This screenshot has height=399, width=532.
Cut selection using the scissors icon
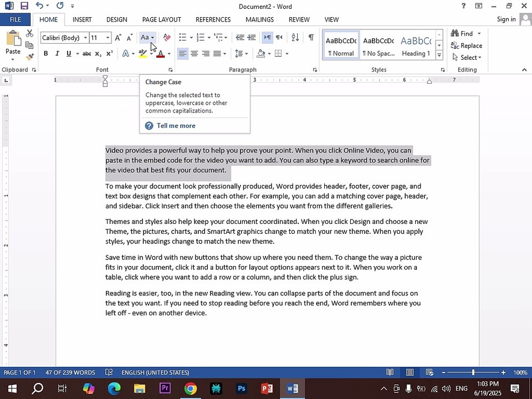pyautogui.click(x=29, y=33)
